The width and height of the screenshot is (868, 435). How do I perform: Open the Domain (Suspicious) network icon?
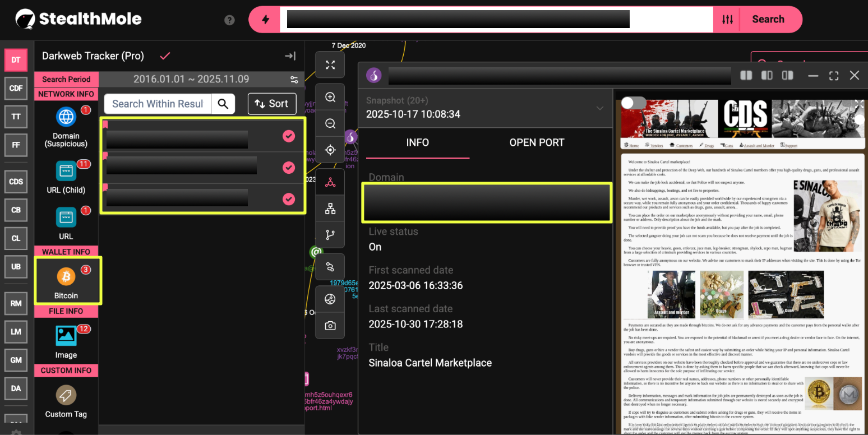pyautogui.click(x=66, y=117)
